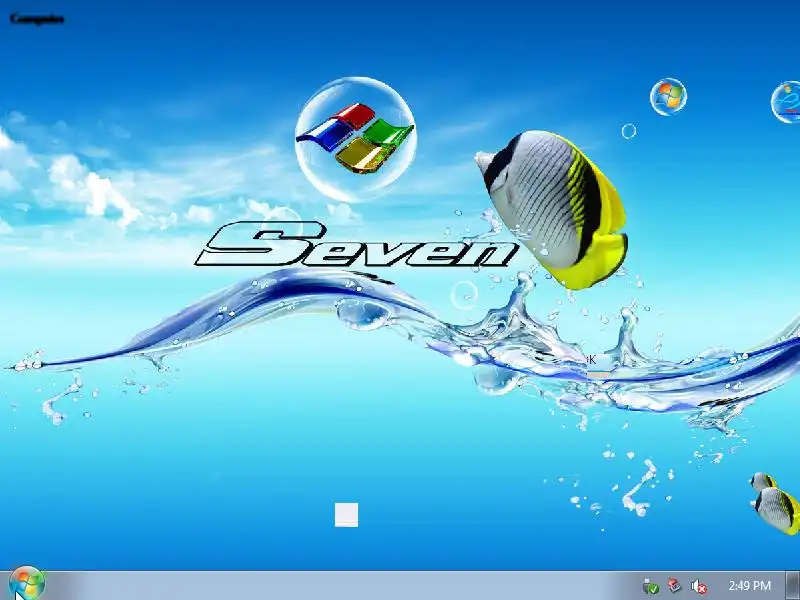Select the Computer desktop shortcut label
800x600 pixels.
coord(37,19)
